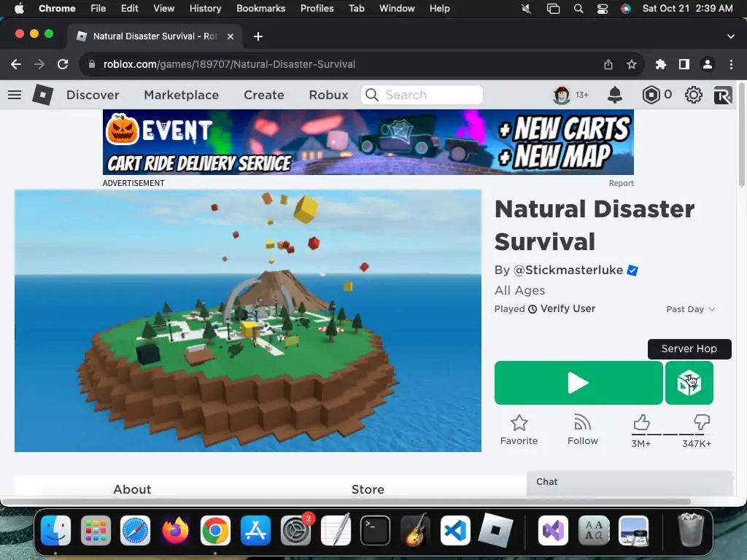This screenshot has width=747, height=560.
Task: Click the Server Hop dice button
Action: pos(689,383)
